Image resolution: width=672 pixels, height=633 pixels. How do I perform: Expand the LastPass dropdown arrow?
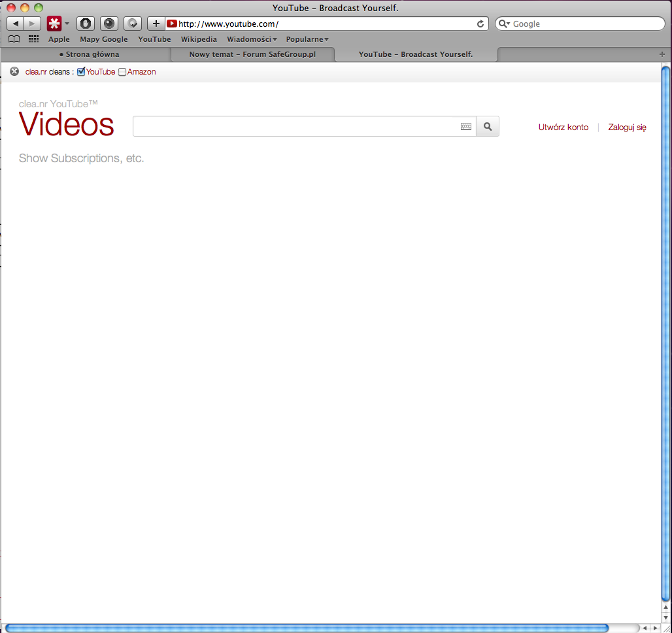click(x=67, y=24)
